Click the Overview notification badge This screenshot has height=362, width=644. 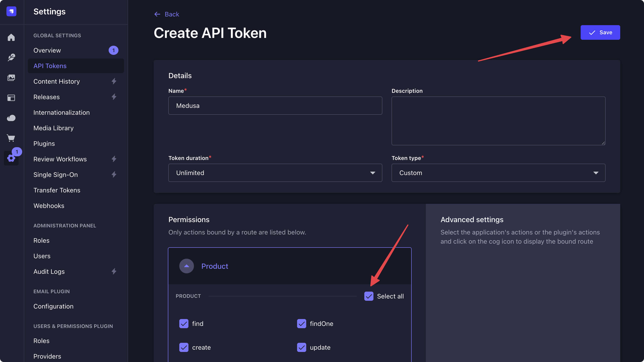[114, 50]
